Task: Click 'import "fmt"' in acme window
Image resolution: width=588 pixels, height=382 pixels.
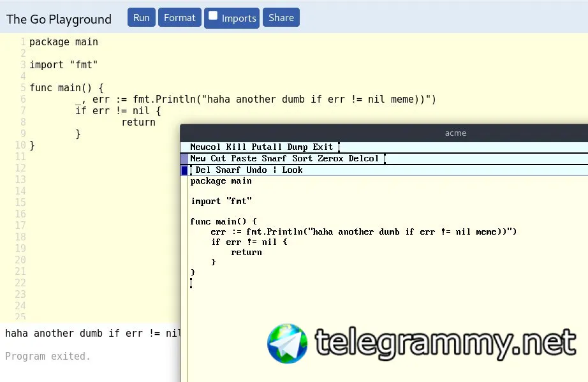Action: (221, 202)
